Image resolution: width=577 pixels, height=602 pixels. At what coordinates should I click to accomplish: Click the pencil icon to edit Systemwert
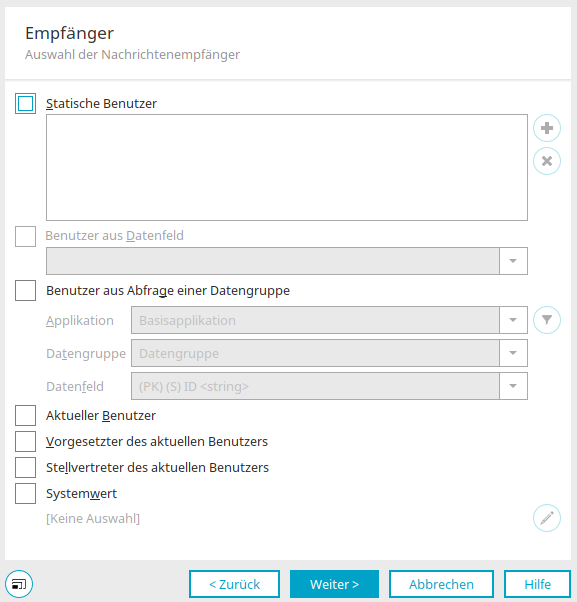(547, 518)
